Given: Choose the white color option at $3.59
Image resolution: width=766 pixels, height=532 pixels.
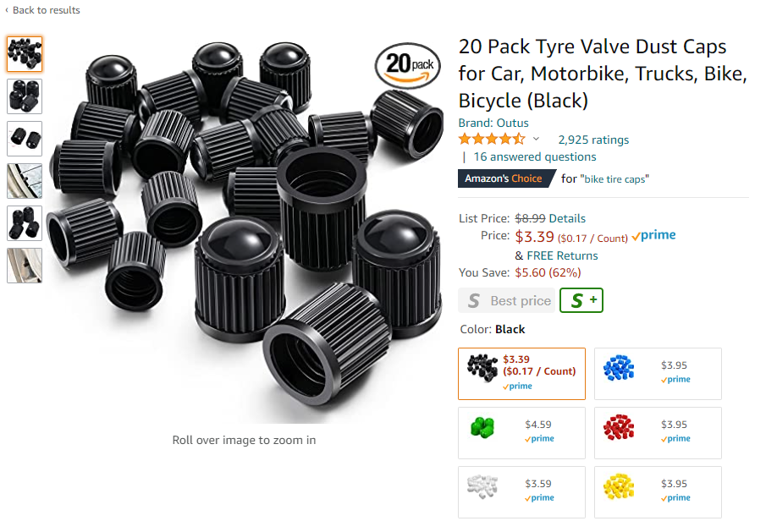Looking at the screenshot, I should click(521, 492).
